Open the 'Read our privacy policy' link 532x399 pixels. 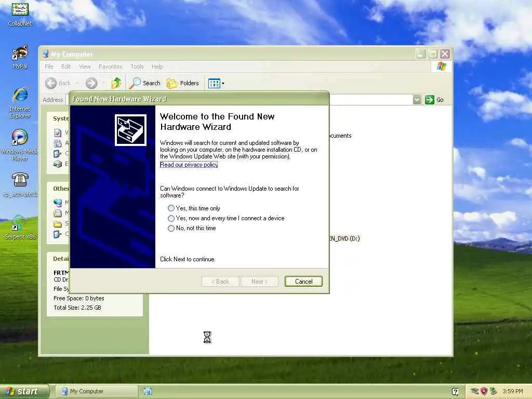(x=189, y=165)
